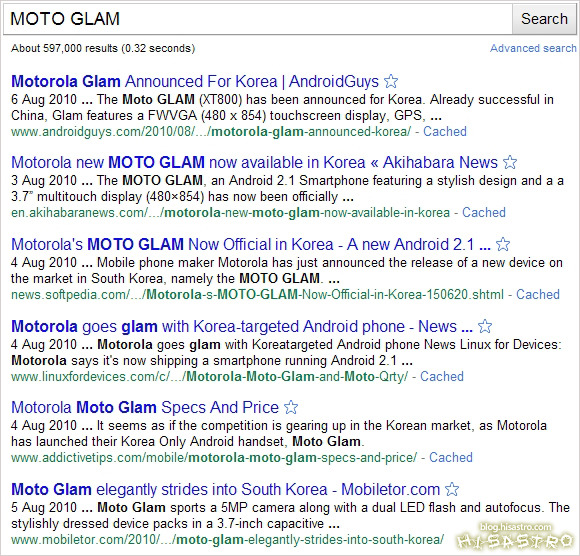Open 'Motorola Glam Announced For Korea' result
This screenshot has height=556, width=580.
click(x=195, y=81)
